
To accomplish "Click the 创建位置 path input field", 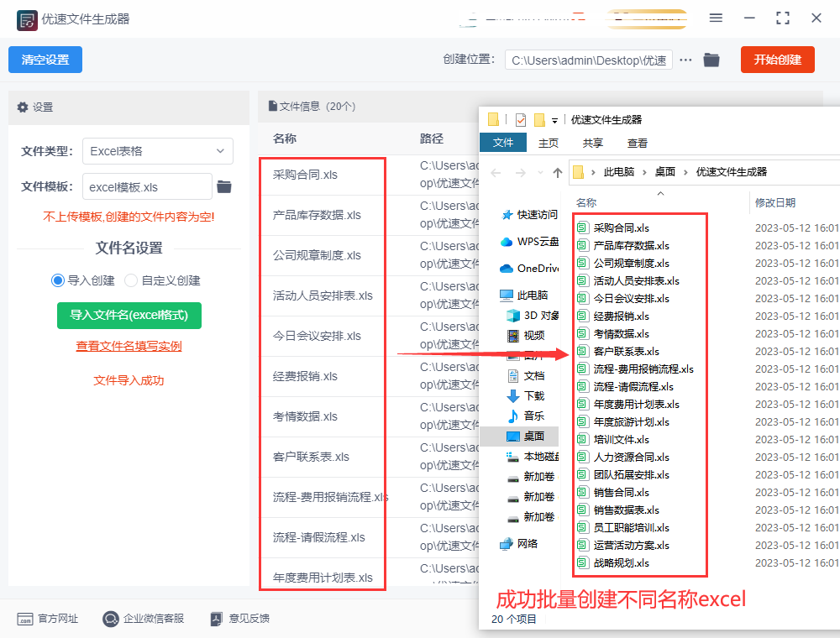I will [x=588, y=60].
